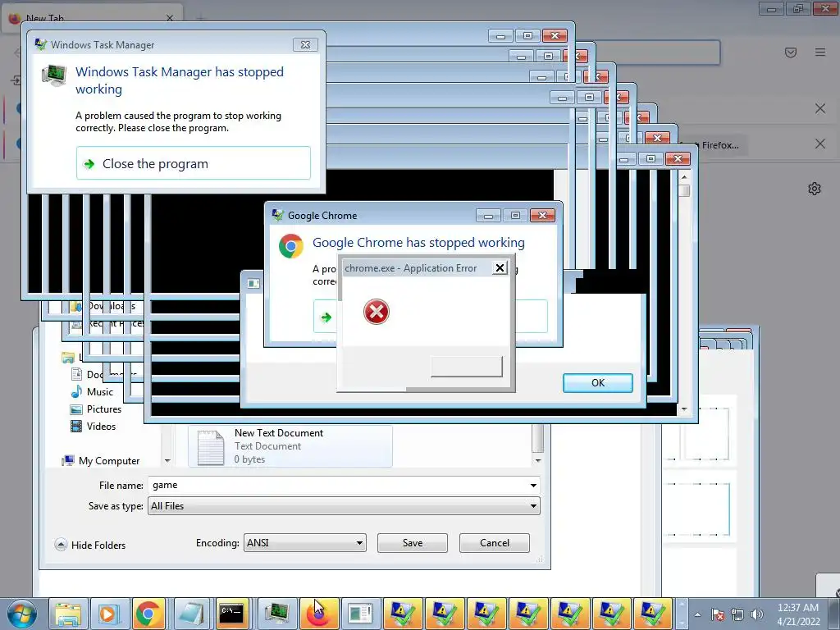Switch to Task Manager taskbar icon
The image size is (840, 630).
pos(276,614)
